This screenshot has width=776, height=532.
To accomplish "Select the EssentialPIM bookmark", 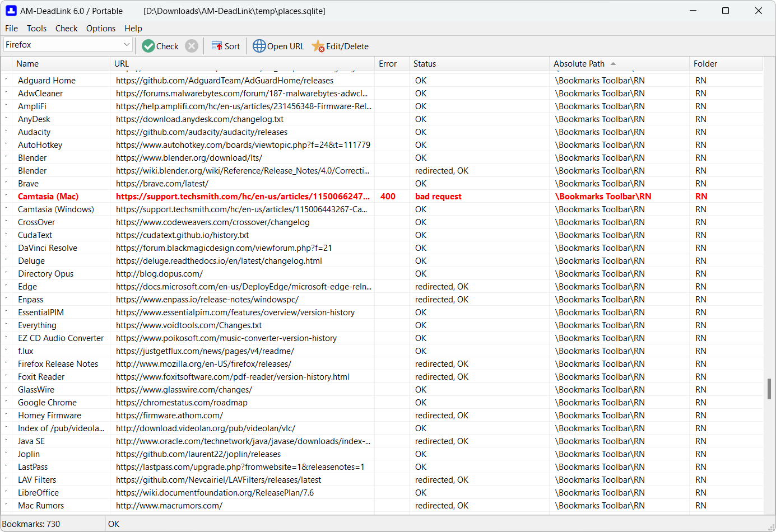I will (41, 312).
